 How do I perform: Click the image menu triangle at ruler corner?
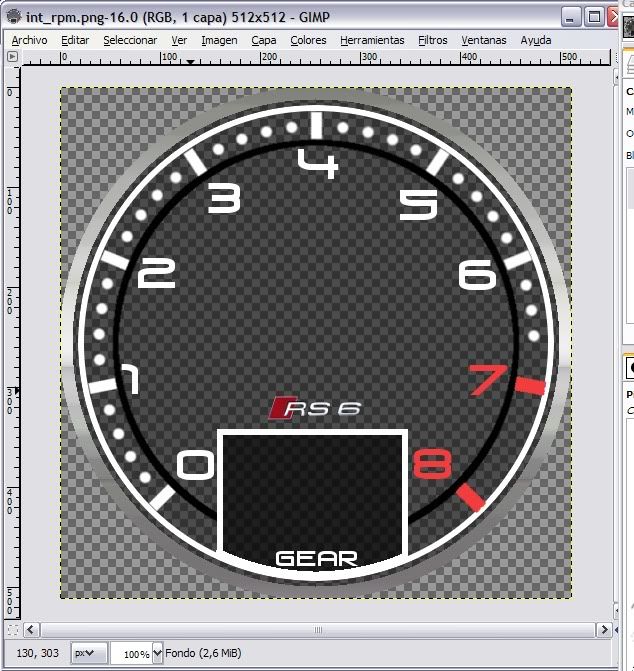pyautogui.click(x=12, y=57)
